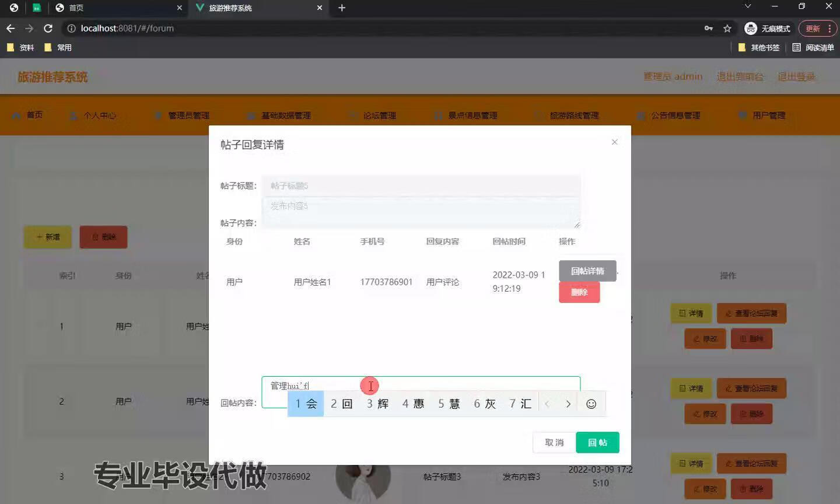Click the 回帖 submit button

click(597, 442)
